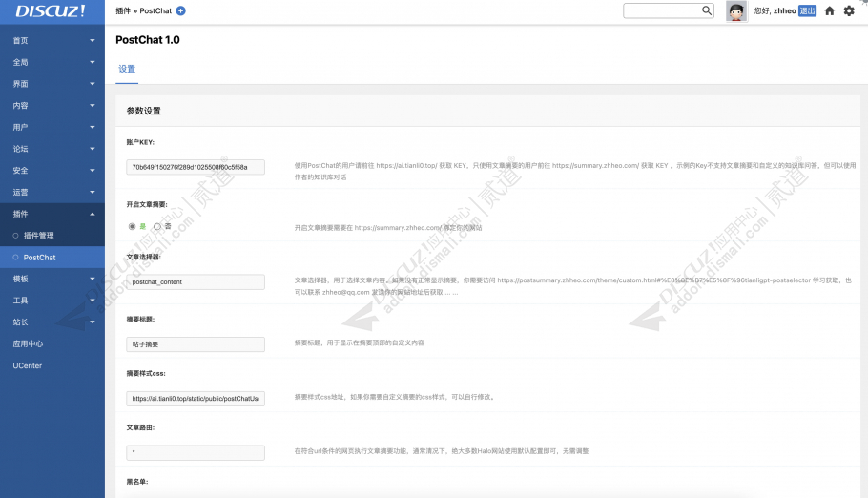The image size is (868, 498).
Task: Expand the 用户 sidebar menu
Action: point(52,127)
